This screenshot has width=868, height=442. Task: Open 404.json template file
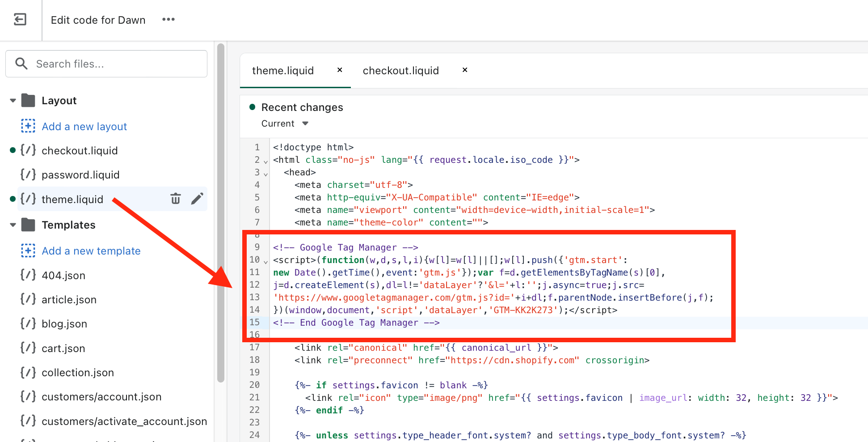click(63, 276)
